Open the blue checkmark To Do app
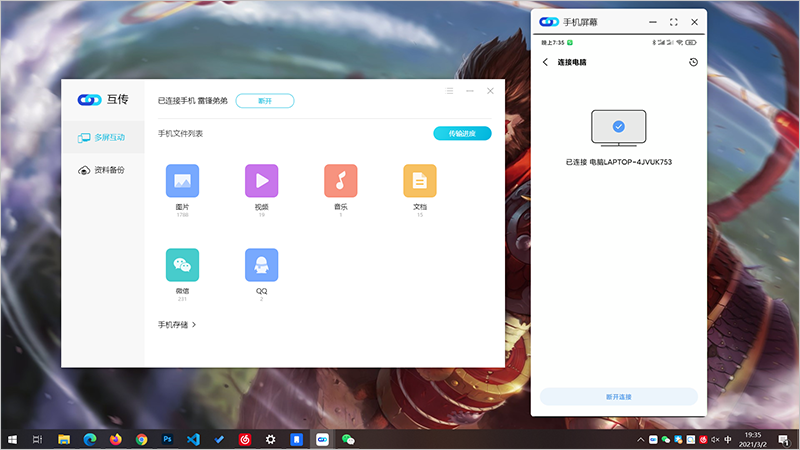The width and height of the screenshot is (800, 450). pos(219,439)
